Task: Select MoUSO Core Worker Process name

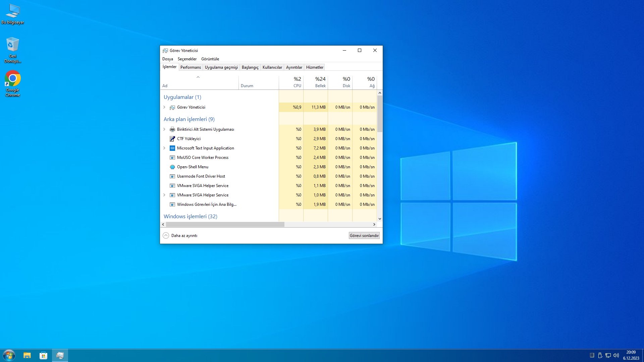Action: click(203, 158)
